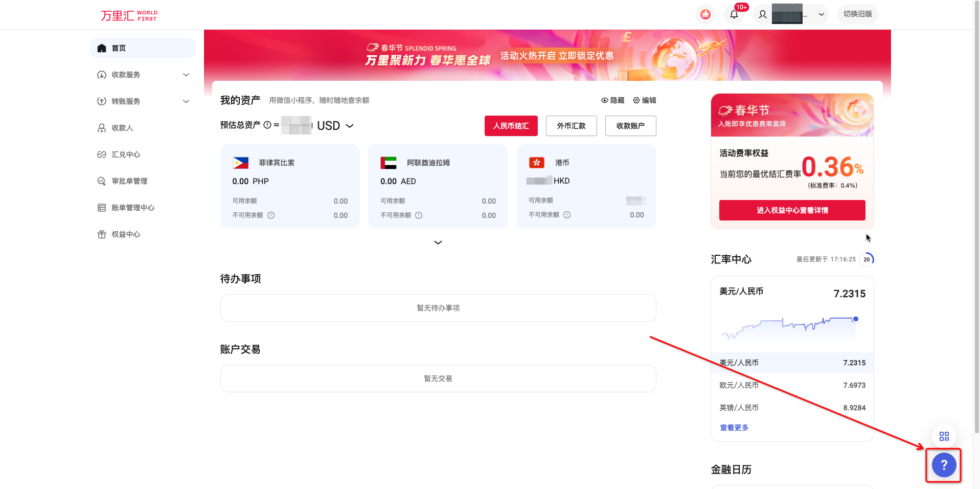This screenshot has height=489, width=980.
Task: Click the 编辑 gear icon above assets
Action: click(x=636, y=100)
